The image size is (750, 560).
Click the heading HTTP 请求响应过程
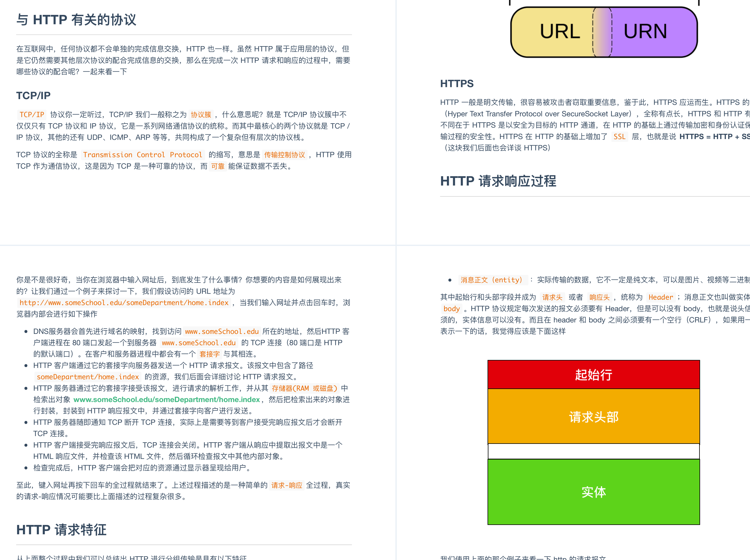[498, 181]
